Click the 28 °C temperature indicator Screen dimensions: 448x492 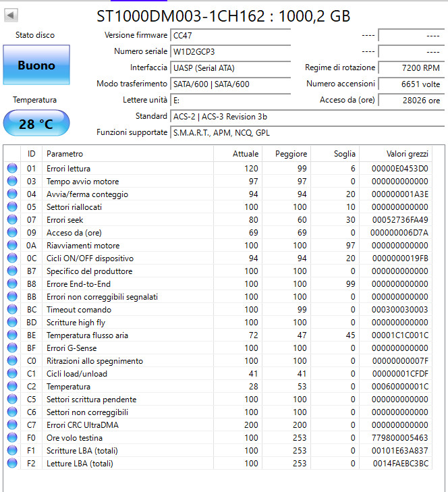point(36,124)
